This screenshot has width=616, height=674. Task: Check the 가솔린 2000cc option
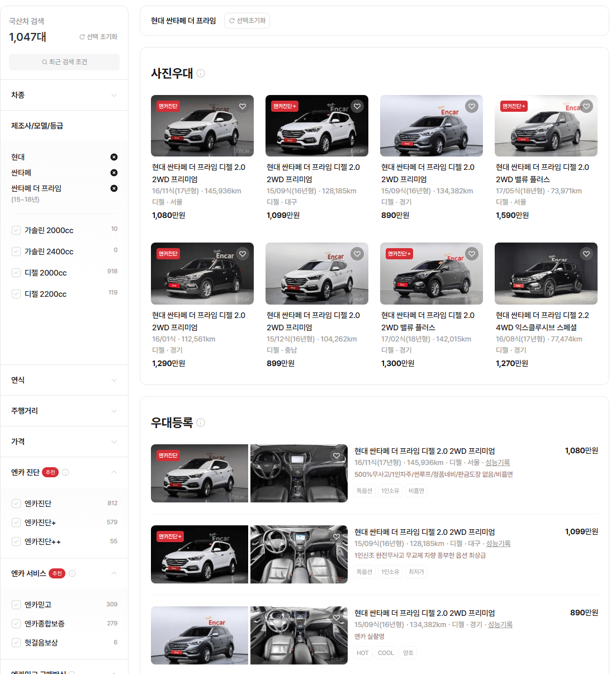point(16,230)
